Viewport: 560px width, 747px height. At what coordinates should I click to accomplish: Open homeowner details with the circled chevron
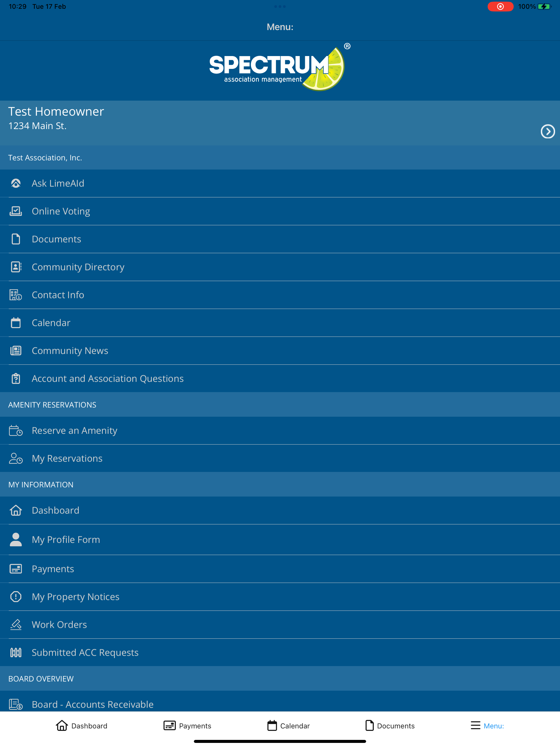click(547, 131)
